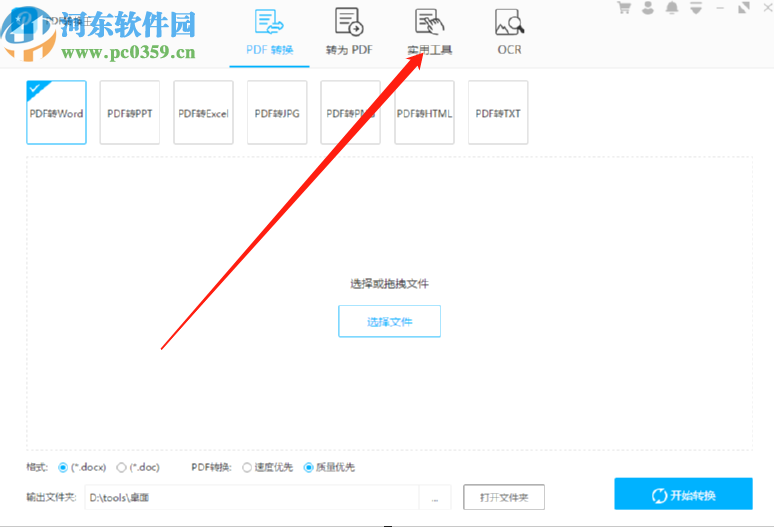Image resolution: width=774 pixels, height=527 pixels.
Task: Select the PDF转TXT conversion tile
Action: (x=498, y=113)
